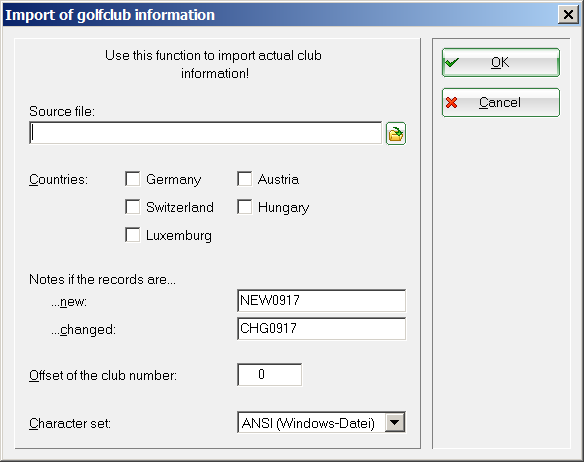This screenshot has width=584, height=462.
Task: Click the Character set label
Action: (x=70, y=424)
